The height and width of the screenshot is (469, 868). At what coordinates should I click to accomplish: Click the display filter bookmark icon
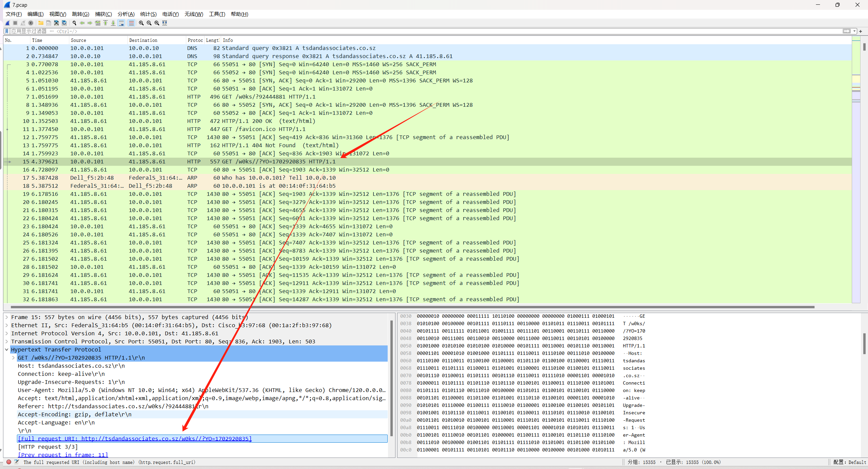(7, 31)
